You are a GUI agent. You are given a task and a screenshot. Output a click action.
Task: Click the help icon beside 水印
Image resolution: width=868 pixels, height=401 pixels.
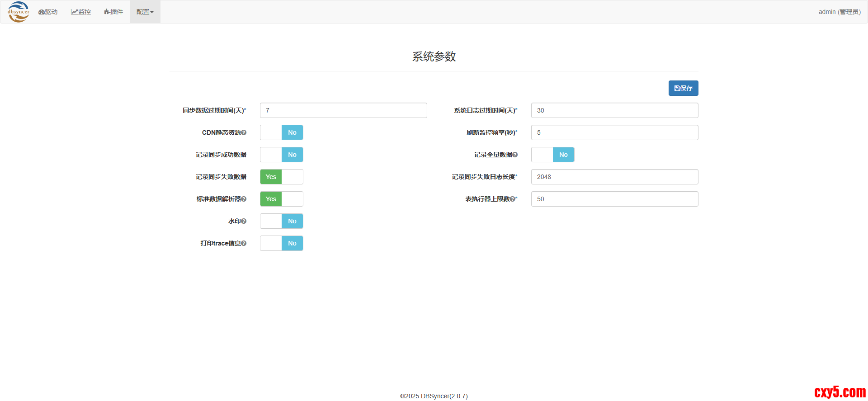tap(244, 221)
